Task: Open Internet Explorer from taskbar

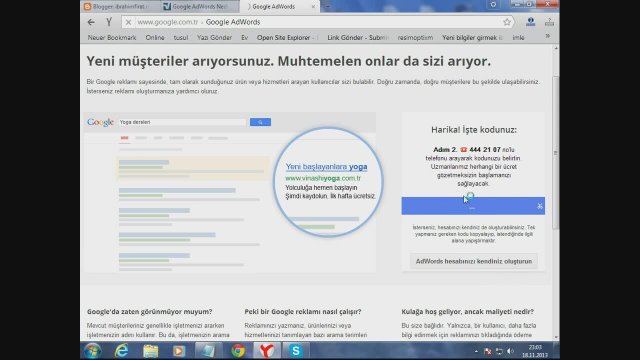Action: 122,351
